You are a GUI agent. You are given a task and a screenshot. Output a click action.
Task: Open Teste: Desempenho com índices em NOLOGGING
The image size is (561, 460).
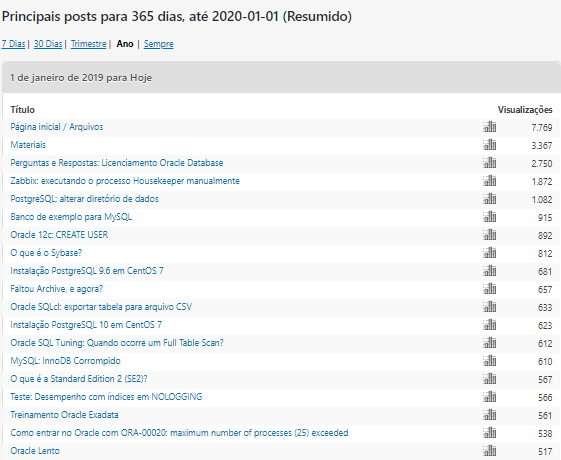106,397
